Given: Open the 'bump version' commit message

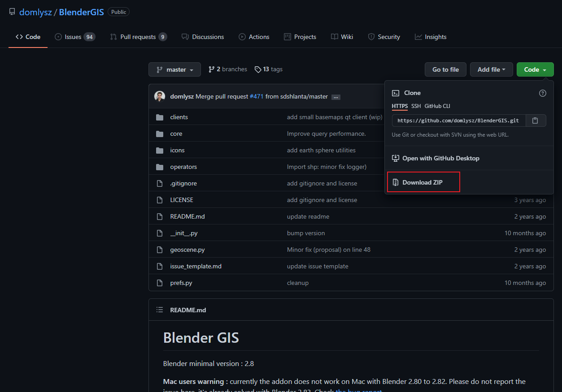Looking at the screenshot, I should (306, 233).
